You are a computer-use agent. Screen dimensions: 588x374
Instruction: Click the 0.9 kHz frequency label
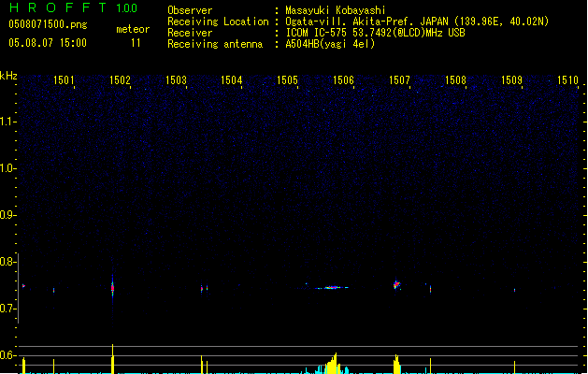(7, 215)
